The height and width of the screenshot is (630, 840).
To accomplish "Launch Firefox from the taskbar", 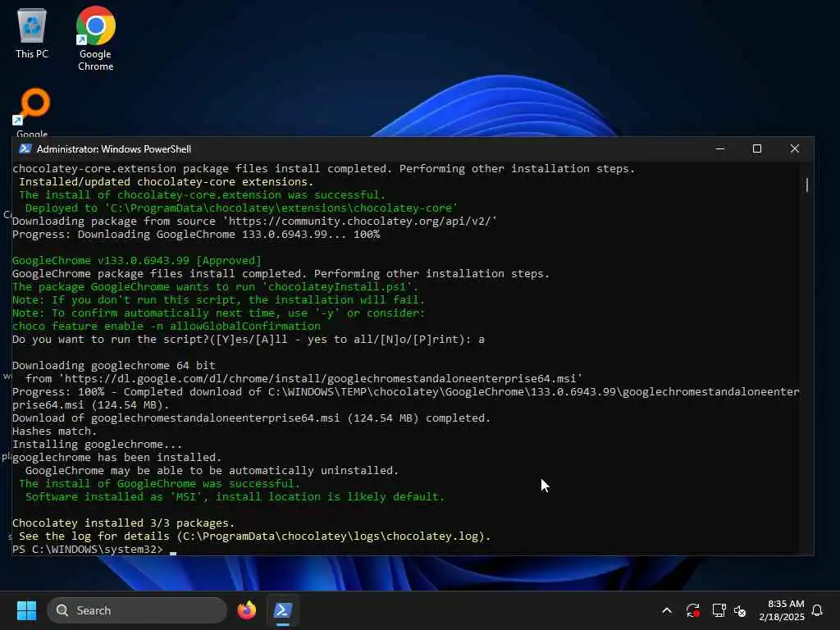I will pyautogui.click(x=246, y=610).
